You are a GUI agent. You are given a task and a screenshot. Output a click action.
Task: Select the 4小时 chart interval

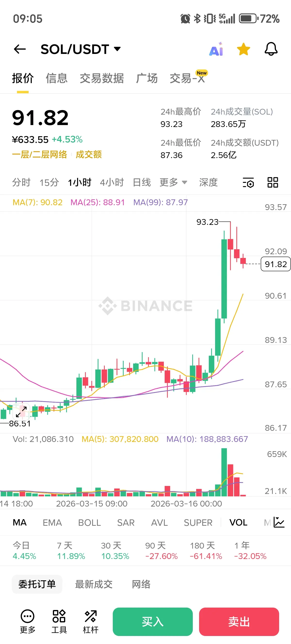(x=112, y=183)
